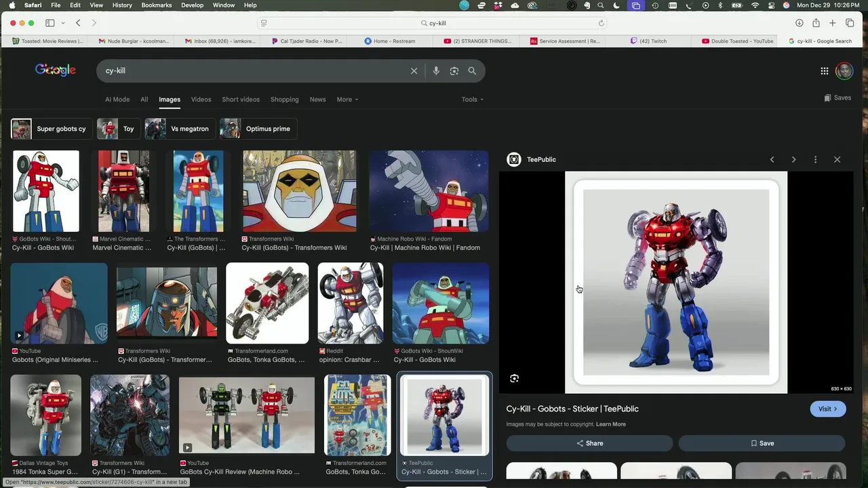
Task: Open the Marvel Cinematic result thumbnail
Action: pos(123,191)
